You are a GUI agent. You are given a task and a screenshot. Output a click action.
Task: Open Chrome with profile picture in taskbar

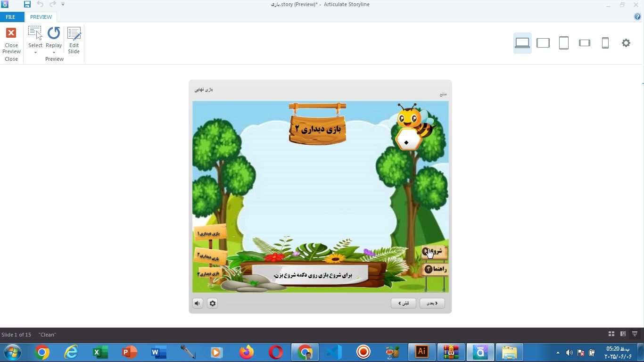tap(305, 353)
